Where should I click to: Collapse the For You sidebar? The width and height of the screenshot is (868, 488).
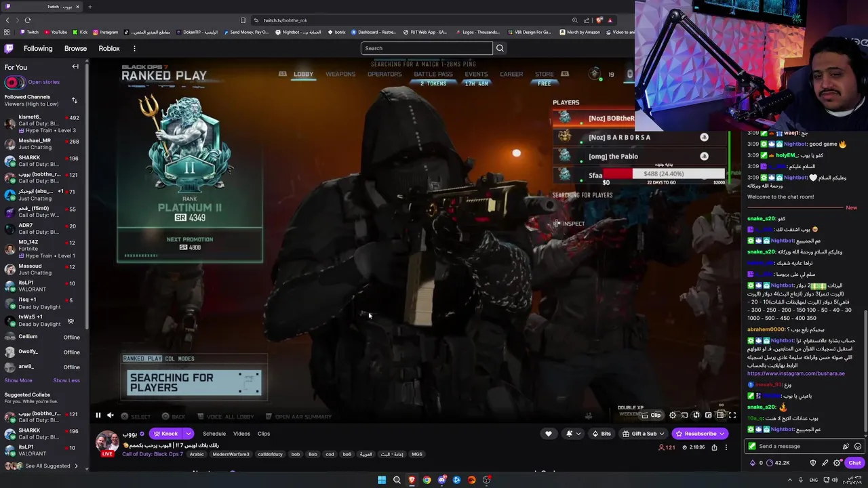75,66
